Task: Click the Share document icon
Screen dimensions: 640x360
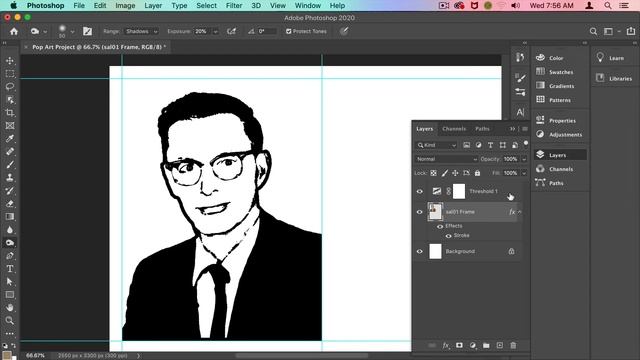Action: pos(631,31)
